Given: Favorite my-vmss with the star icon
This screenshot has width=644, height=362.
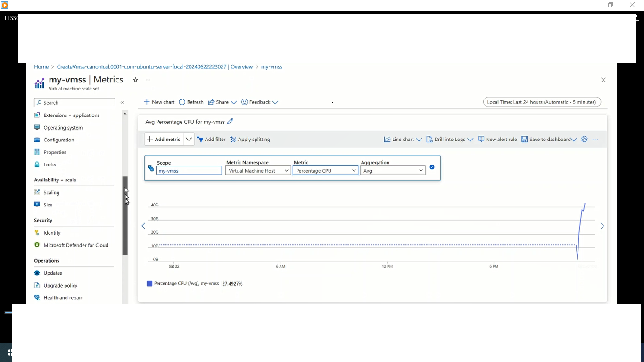Looking at the screenshot, I should pyautogui.click(x=135, y=80).
